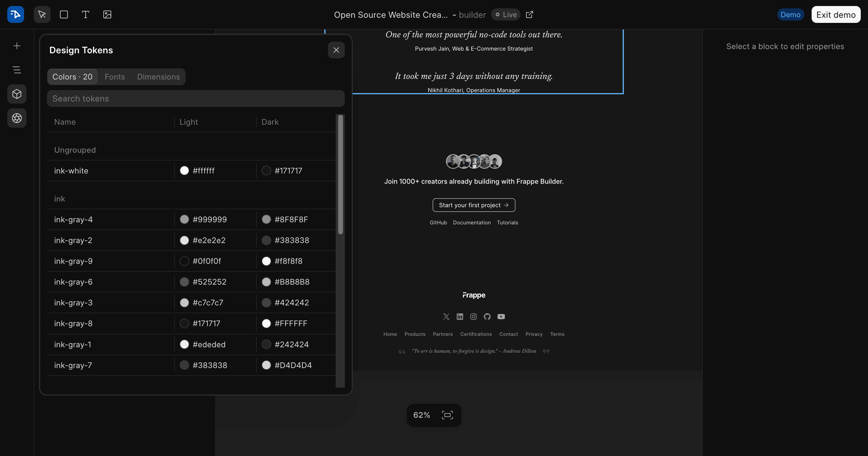
Task: Open the Tutorials link on canvas
Action: (x=508, y=223)
